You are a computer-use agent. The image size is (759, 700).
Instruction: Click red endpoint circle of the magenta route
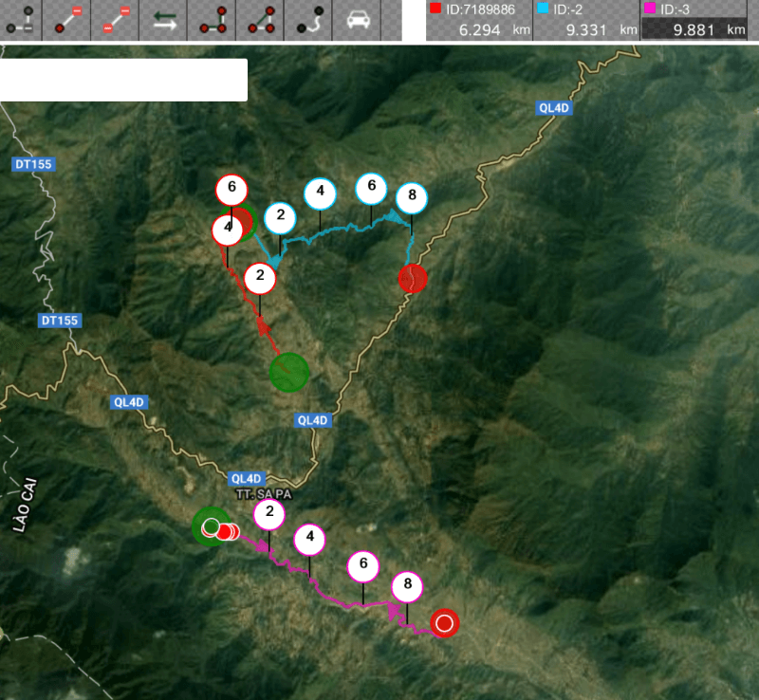click(444, 623)
